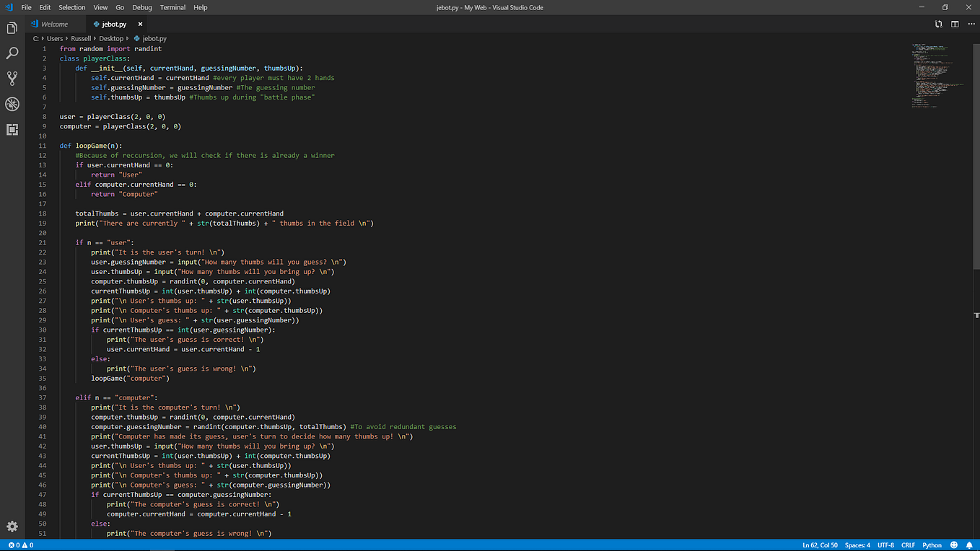Change UTF-8 encoding in status bar

point(885,545)
